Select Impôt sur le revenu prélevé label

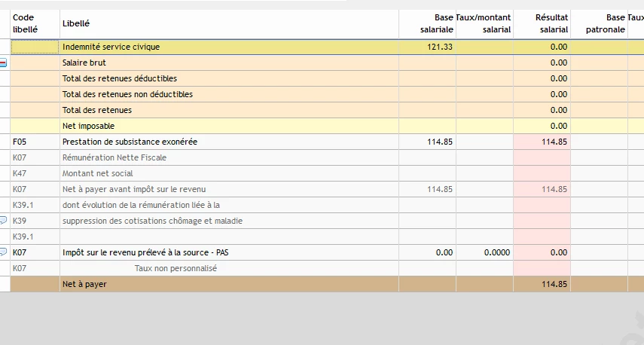click(x=145, y=252)
